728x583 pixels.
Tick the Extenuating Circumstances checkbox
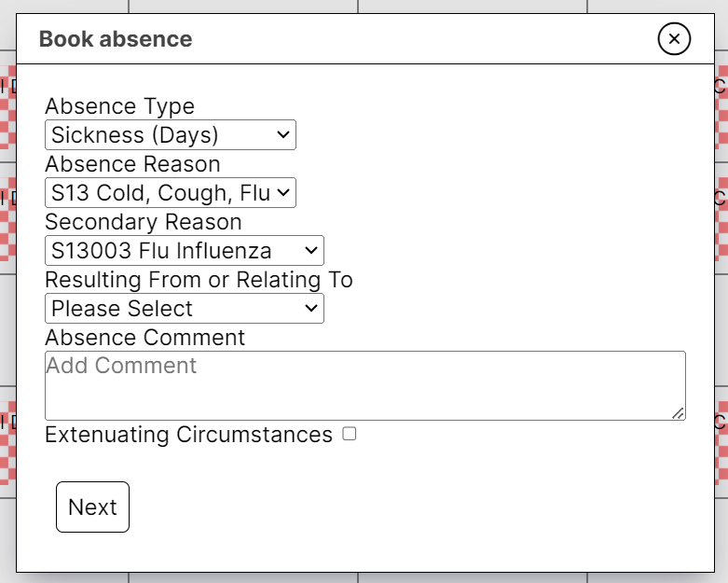pyautogui.click(x=349, y=434)
